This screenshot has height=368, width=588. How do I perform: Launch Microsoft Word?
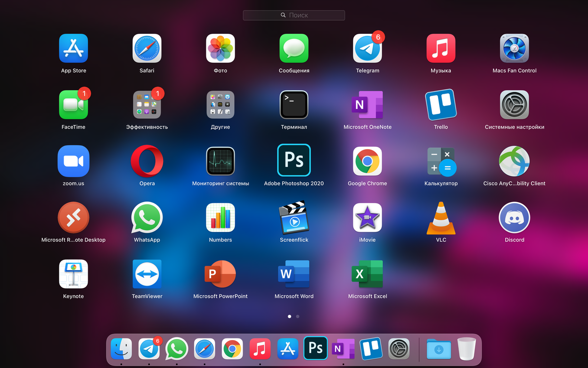(294, 274)
